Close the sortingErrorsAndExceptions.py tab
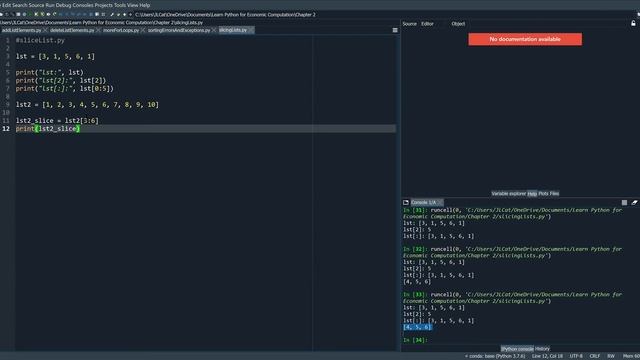 (x=214, y=30)
